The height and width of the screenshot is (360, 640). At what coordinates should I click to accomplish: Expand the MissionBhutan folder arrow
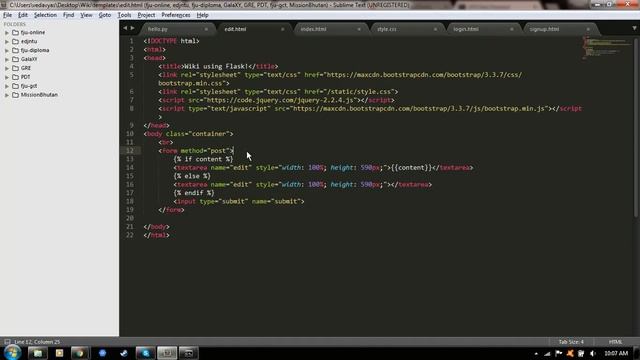[x=7, y=95]
